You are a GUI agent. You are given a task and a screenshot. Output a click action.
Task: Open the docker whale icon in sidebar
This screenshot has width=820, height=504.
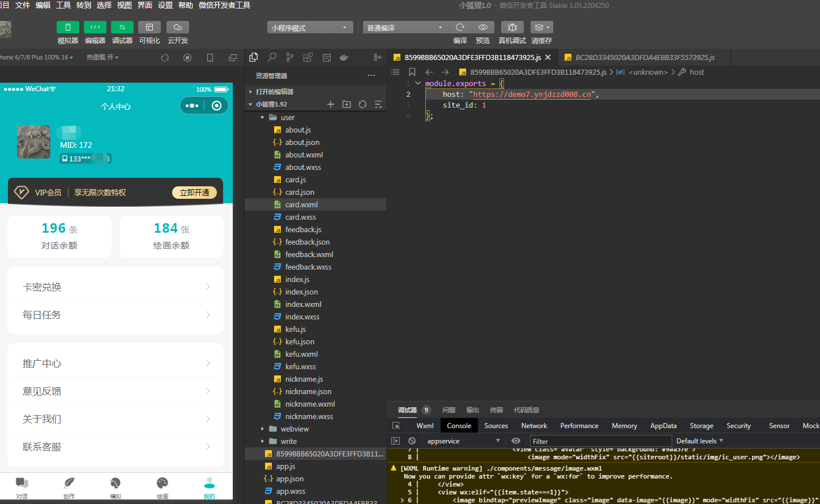pos(344,57)
